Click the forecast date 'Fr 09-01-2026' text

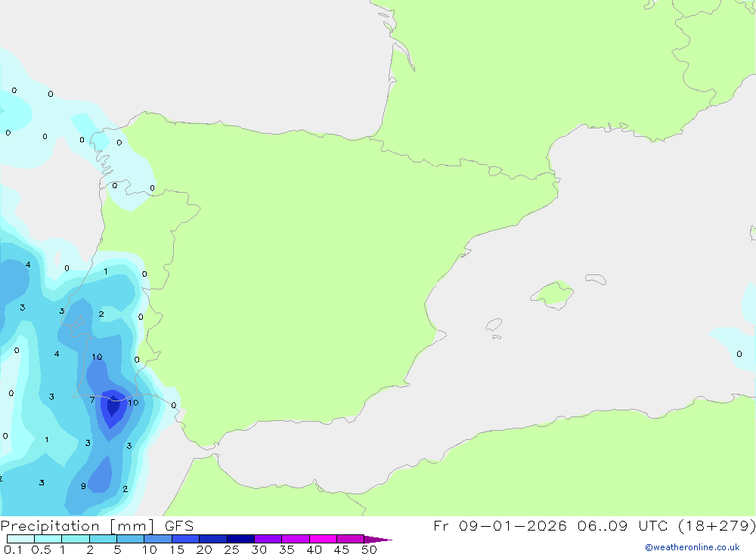(x=500, y=525)
